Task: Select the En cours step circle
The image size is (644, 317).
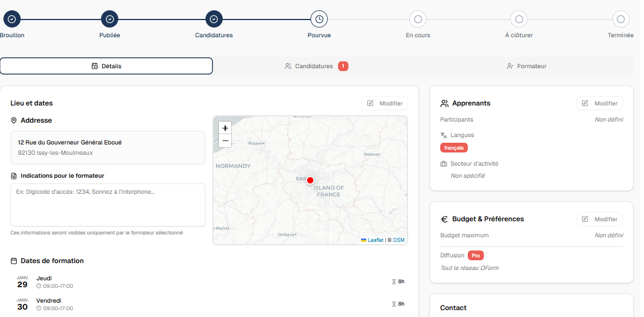Action: (418, 19)
